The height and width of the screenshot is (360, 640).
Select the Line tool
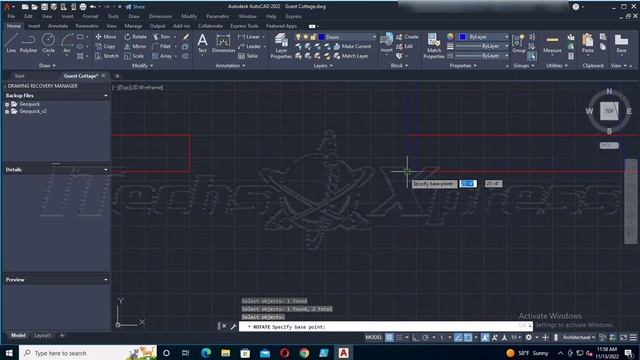(11, 43)
